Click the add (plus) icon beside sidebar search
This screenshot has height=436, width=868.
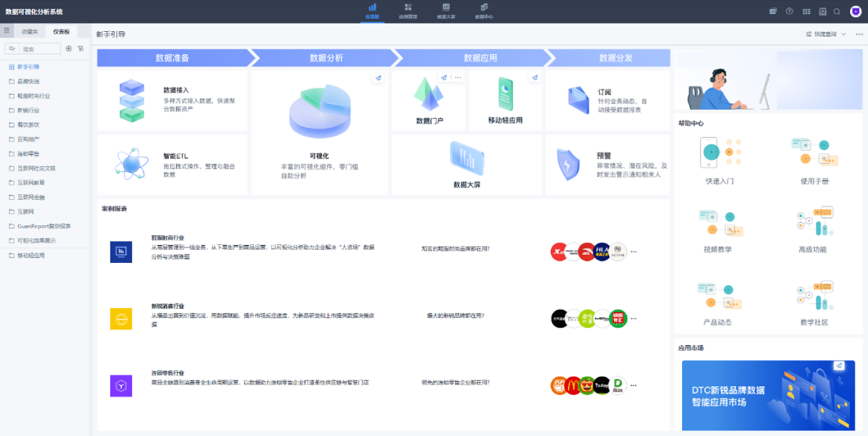pos(69,48)
